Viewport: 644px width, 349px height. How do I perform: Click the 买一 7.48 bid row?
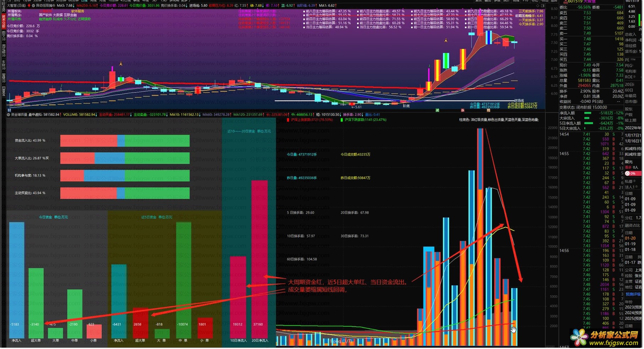click(x=591, y=39)
